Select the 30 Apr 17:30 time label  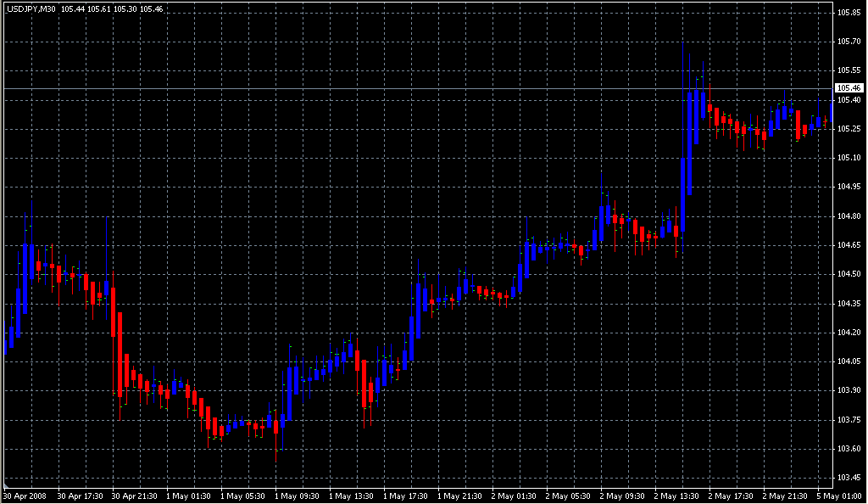[x=81, y=496]
